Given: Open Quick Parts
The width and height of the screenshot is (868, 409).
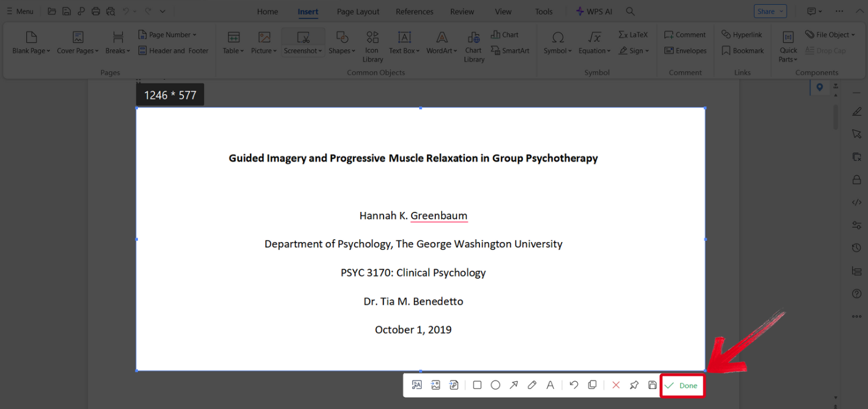Looking at the screenshot, I should pyautogui.click(x=788, y=47).
